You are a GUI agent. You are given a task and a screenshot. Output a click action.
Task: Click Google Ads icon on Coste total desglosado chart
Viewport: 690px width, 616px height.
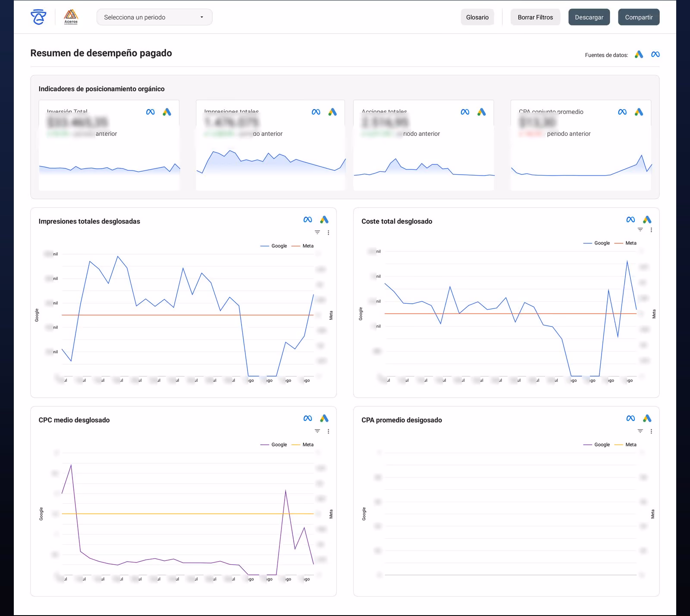[647, 220]
